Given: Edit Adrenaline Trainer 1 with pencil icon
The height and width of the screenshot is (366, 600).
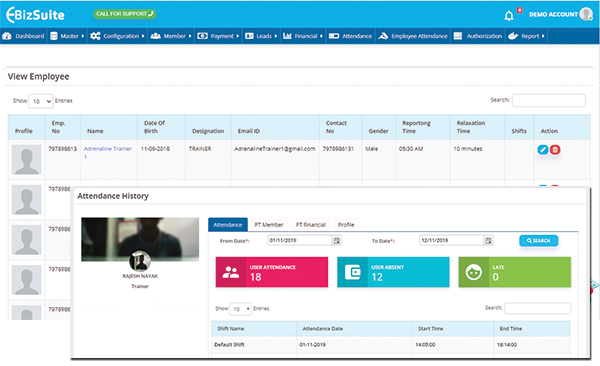Looking at the screenshot, I should [x=543, y=150].
